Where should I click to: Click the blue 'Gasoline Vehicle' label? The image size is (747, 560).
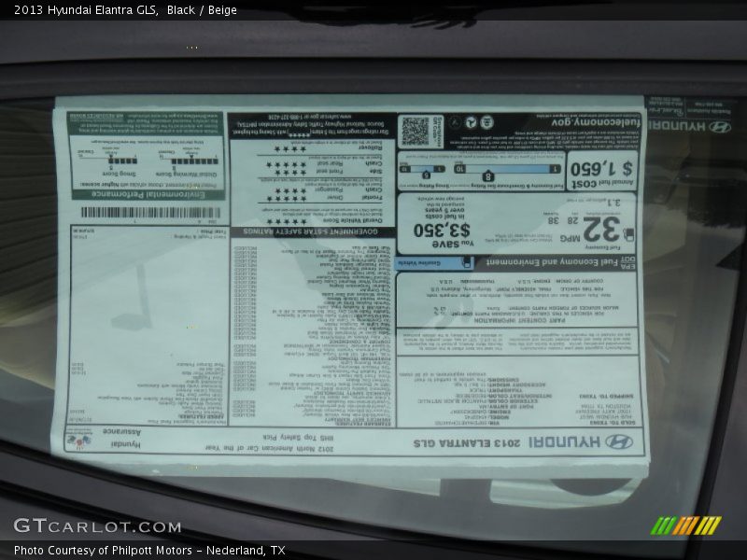coord(433,263)
